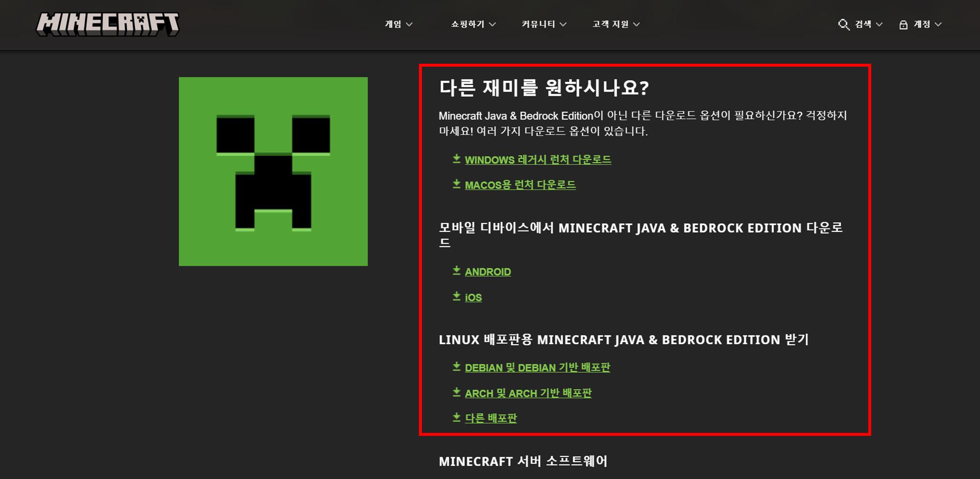
Task: Click the Minecraft logo in the header
Action: (x=108, y=24)
